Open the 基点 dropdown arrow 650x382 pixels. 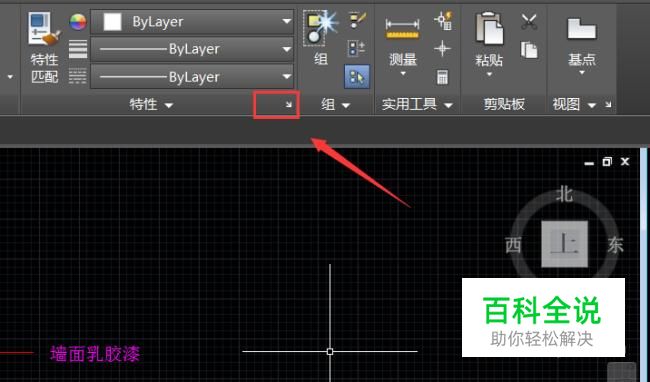[x=582, y=73]
